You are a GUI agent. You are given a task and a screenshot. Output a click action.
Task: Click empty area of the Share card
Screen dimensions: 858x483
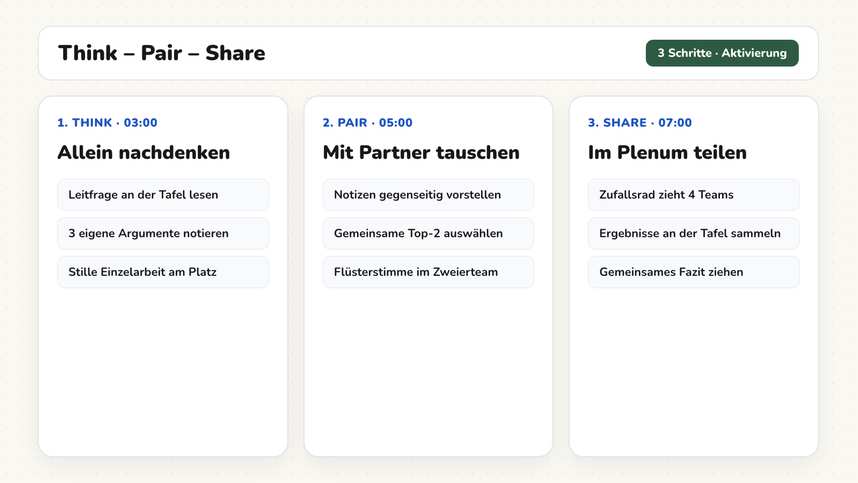tap(694, 372)
